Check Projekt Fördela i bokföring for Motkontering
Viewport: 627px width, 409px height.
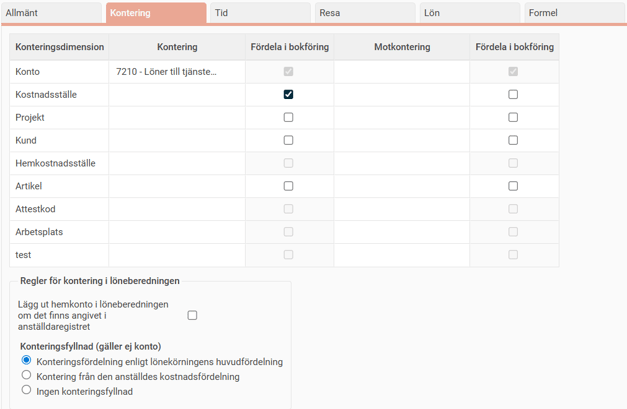[513, 118]
